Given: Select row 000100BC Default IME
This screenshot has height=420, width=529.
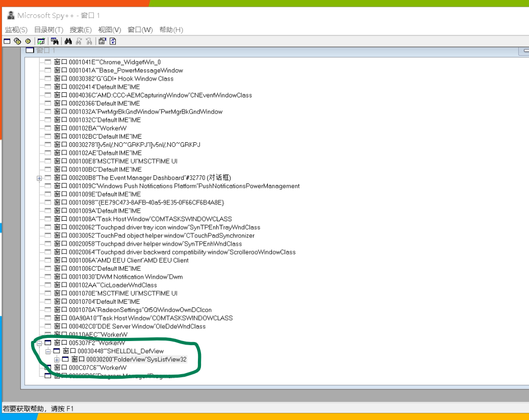Looking at the screenshot, I should click(x=98, y=170).
